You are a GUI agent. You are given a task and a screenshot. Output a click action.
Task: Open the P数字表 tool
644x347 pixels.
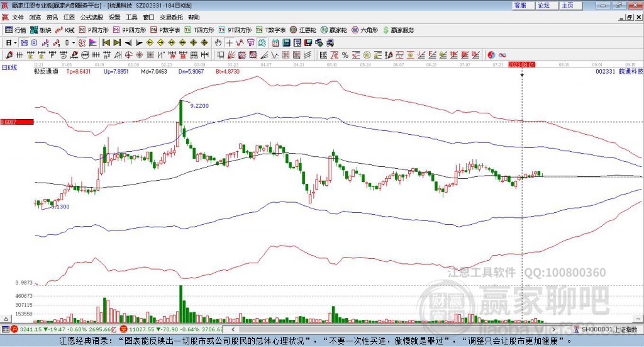pyautogui.click(x=165, y=30)
